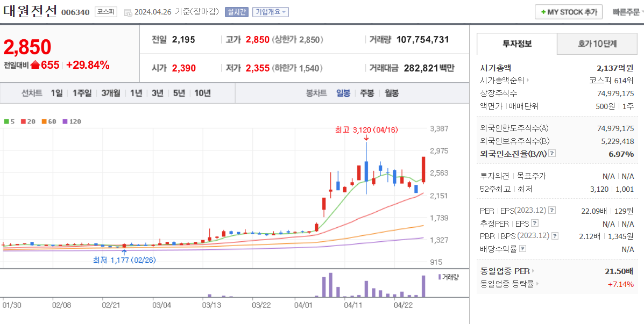
Task: Click the 전일 value 2,195
Action: 183,40
